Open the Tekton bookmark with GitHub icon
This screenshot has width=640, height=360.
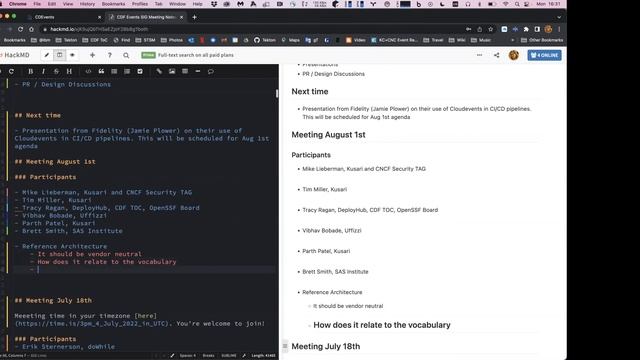[265, 40]
